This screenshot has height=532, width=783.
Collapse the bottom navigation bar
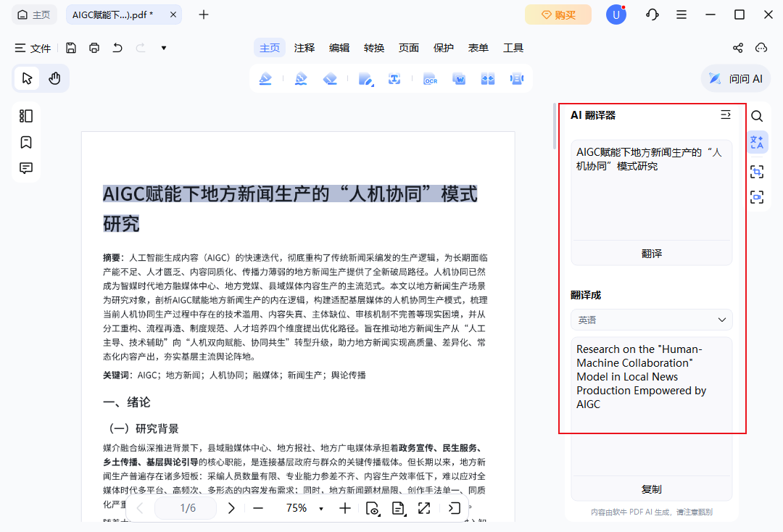point(455,508)
